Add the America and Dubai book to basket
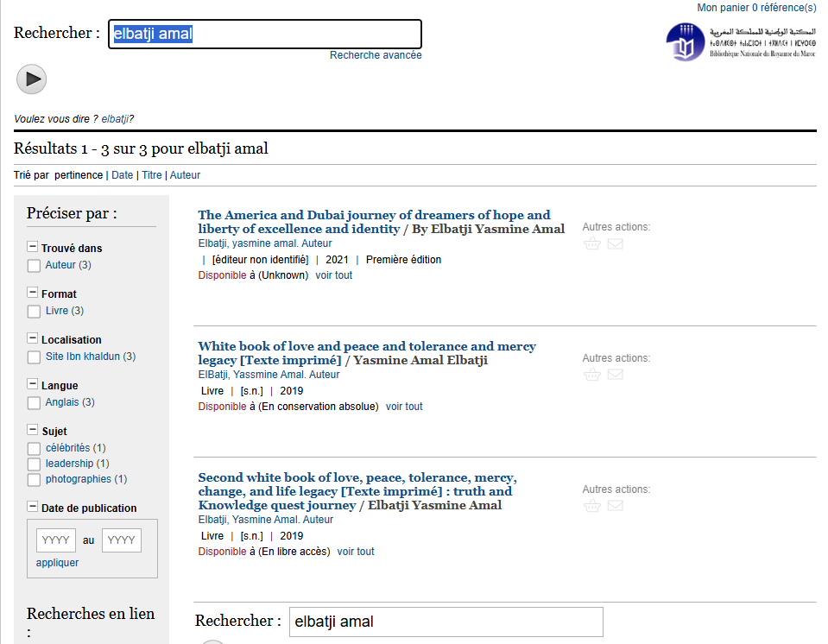Viewport: 828px width, 644px height. point(591,244)
